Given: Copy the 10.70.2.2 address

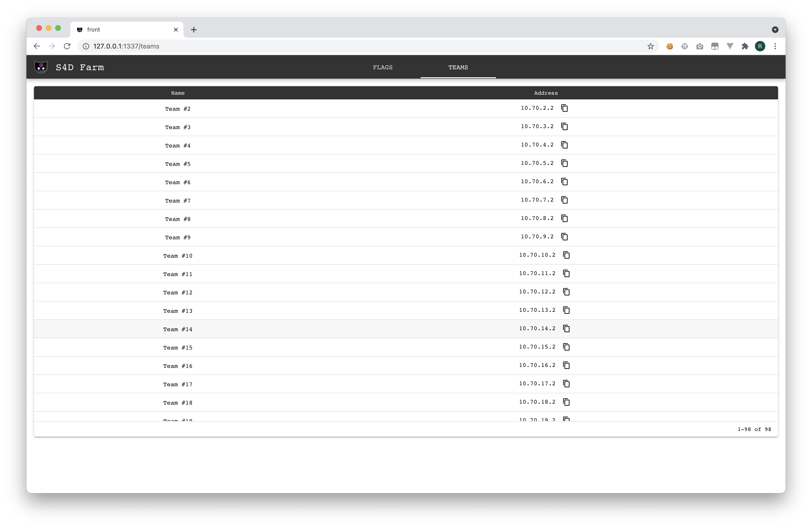Looking at the screenshot, I should click(x=564, y=108).
